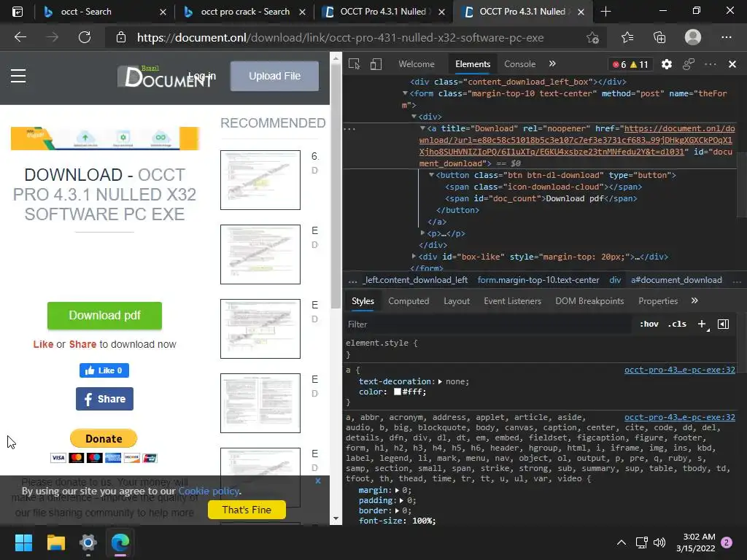
Task: Open the Layout tab
Action: click(457, 301)
